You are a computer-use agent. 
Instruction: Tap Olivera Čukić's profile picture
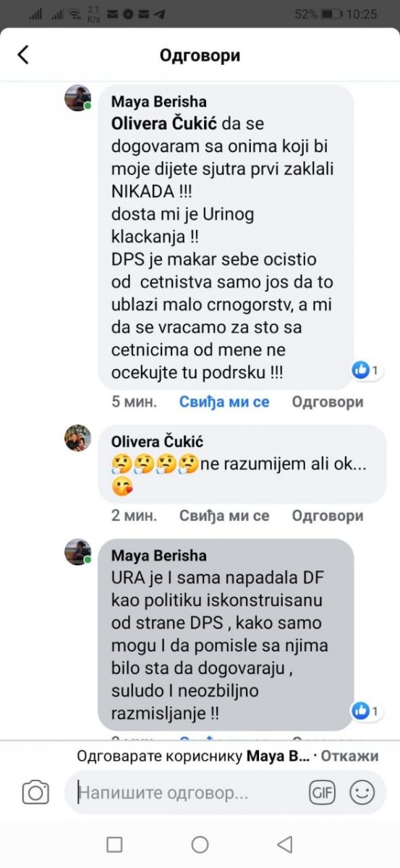point(78,438)
